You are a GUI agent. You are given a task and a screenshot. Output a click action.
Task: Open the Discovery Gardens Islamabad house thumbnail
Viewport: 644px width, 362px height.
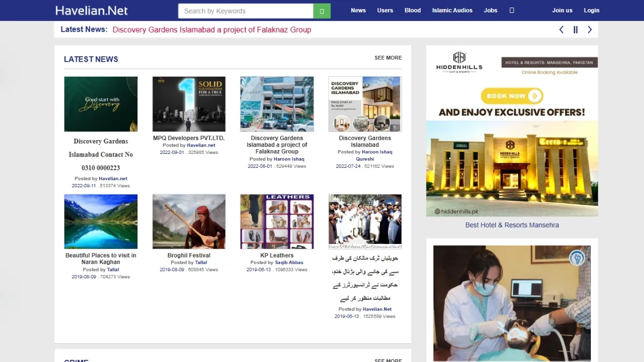[x=365, y=104]
